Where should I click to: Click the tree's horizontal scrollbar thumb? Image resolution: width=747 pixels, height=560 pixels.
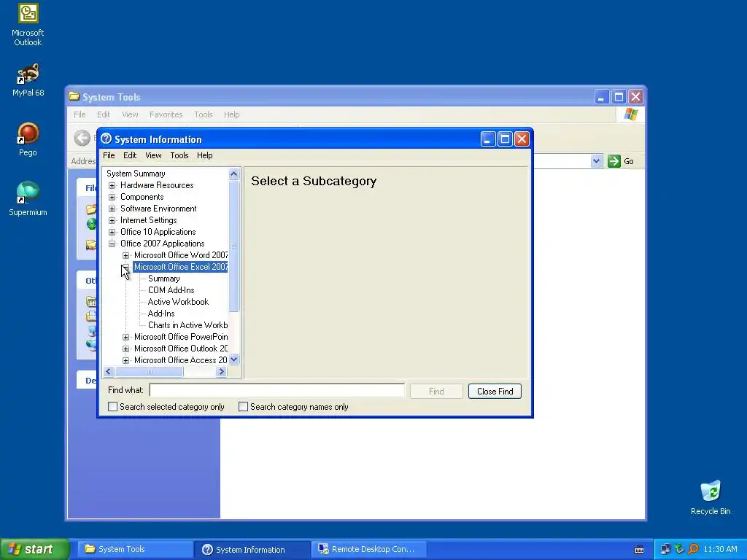[149, 371]
